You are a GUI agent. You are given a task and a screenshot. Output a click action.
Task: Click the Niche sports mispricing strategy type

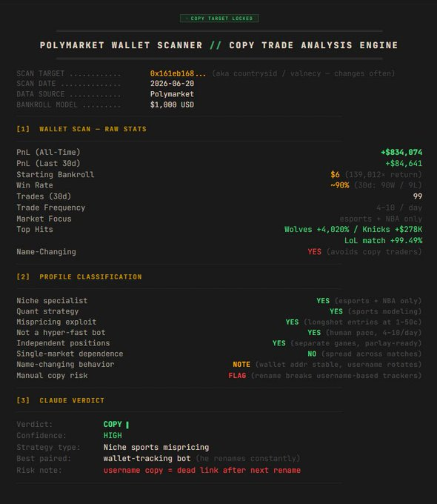(x=156, y=448)
